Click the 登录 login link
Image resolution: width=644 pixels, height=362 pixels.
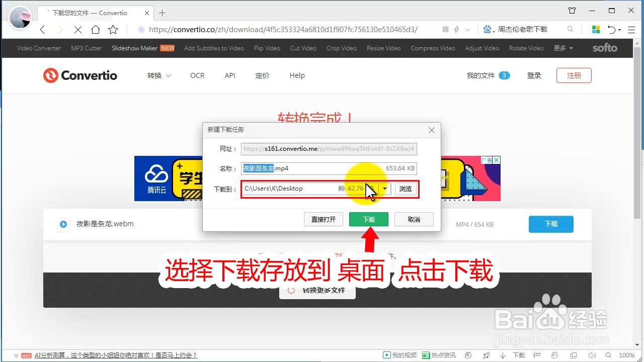click(x=534, y=75)
